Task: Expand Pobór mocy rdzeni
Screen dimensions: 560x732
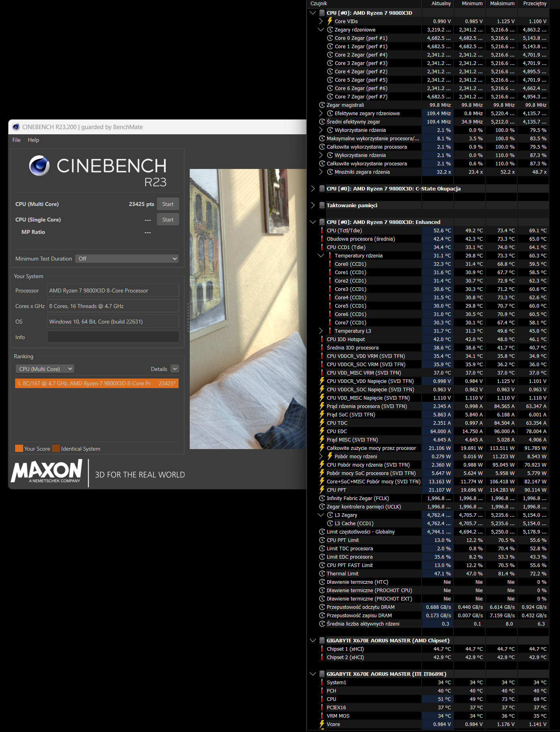Action: click(x=321, y=456)
